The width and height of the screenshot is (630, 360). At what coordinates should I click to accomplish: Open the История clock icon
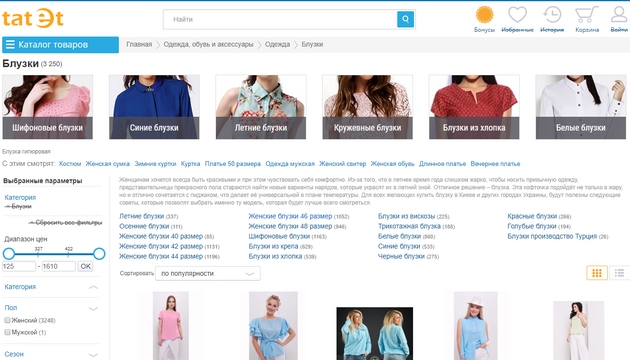pos(552,15)
